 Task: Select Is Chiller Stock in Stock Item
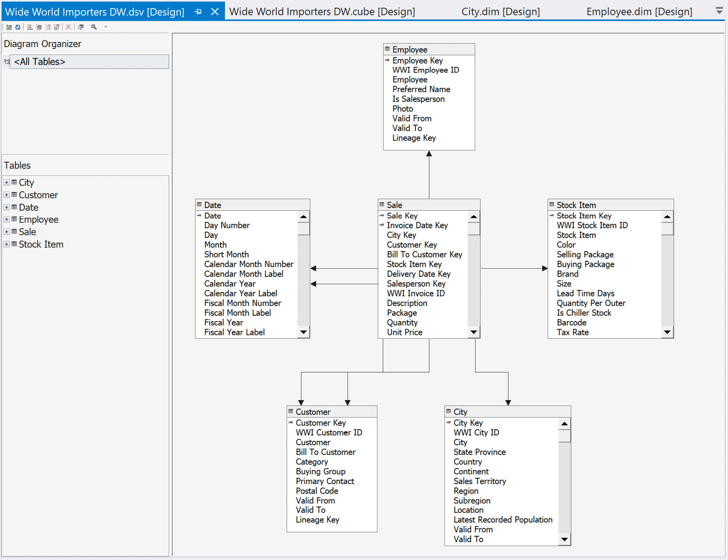[x=584, y=313]
